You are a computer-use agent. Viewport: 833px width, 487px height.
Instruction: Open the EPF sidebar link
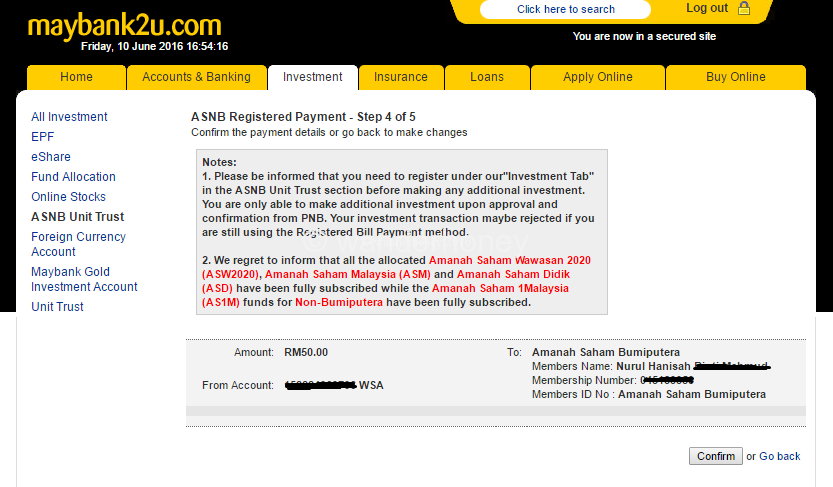point(42,137)
